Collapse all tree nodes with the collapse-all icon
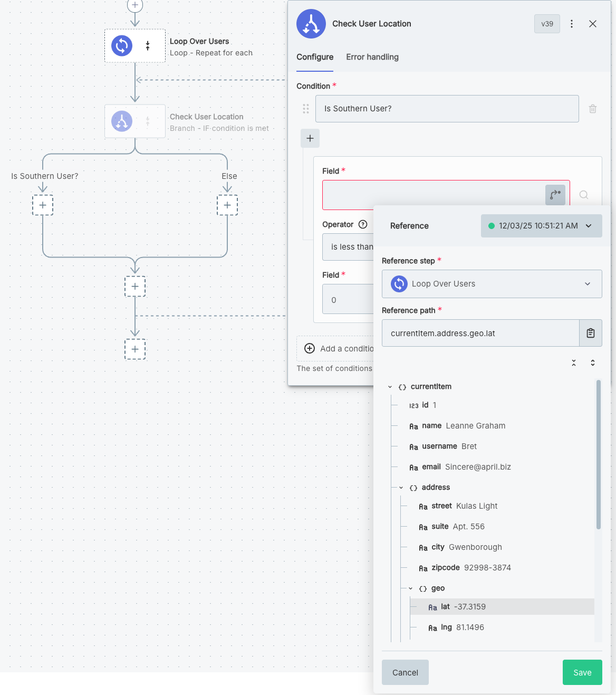The image size is (616, 695). [574, 363]
